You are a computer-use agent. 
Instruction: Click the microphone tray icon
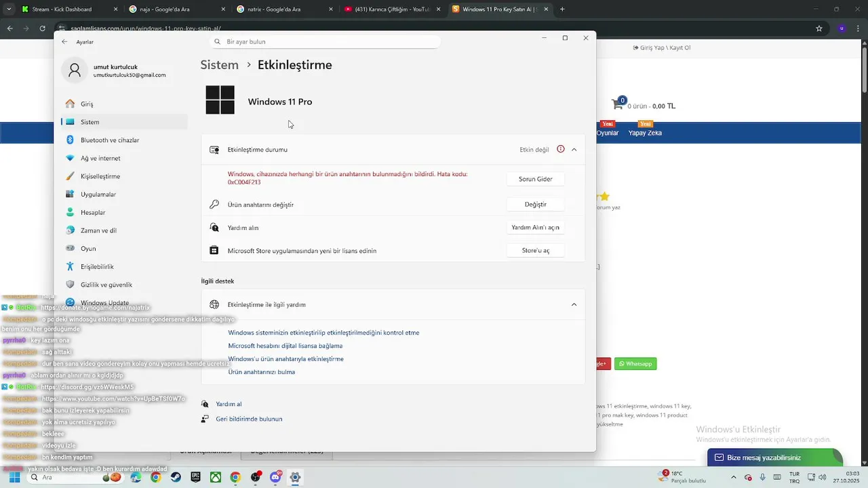(763, 477)
